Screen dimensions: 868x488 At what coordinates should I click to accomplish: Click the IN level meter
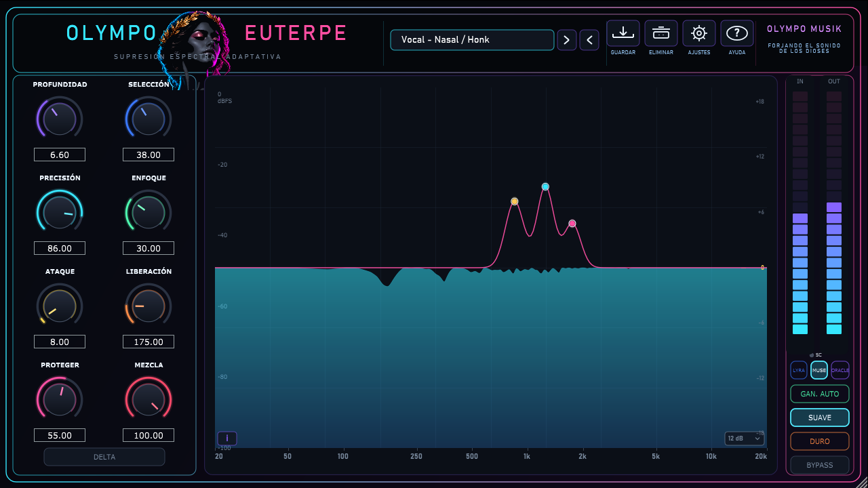[x=800, y=213]
